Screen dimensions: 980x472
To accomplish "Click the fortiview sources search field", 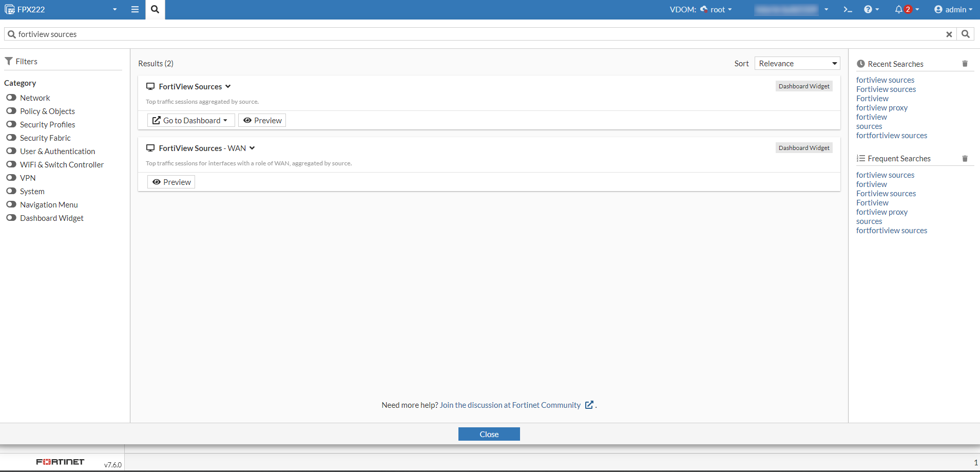I will tap(481, 34).
